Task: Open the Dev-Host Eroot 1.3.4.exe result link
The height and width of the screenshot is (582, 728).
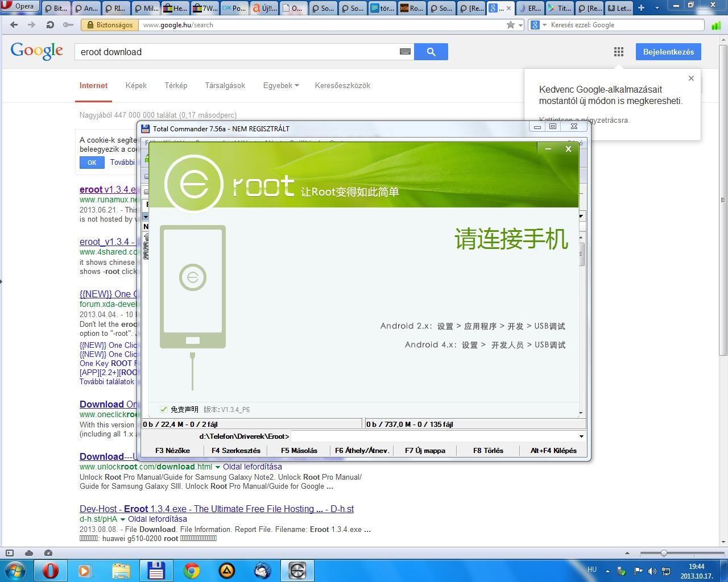Action: point(217,509)
